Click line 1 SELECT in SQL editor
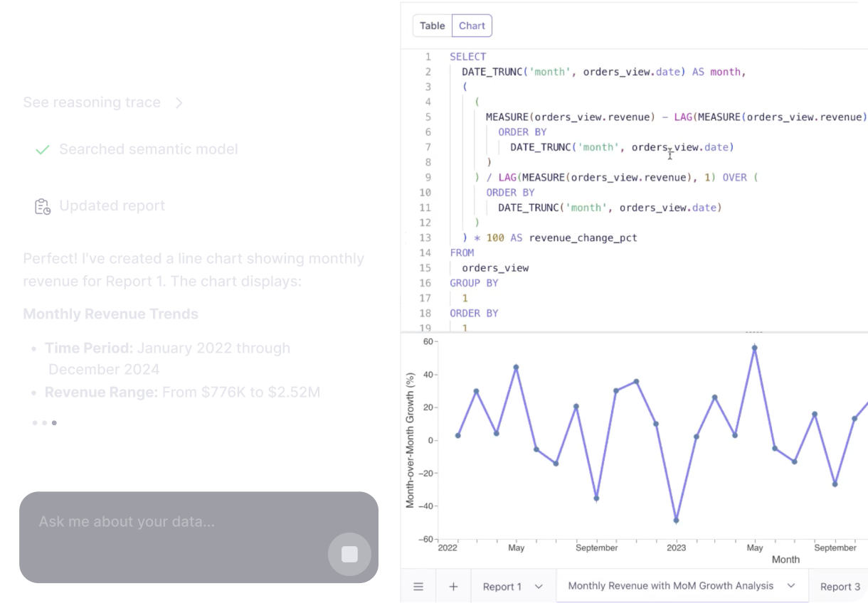 click(467, 57)
